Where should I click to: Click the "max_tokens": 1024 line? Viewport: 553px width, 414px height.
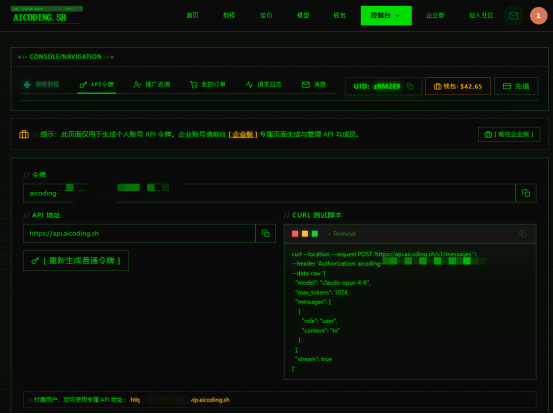coord(322,292)
